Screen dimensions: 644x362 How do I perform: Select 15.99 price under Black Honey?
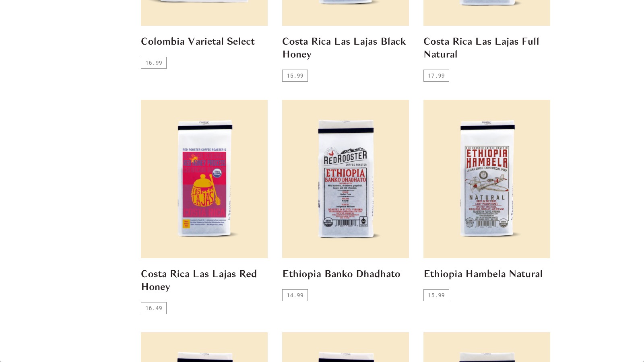pos(295,76)
